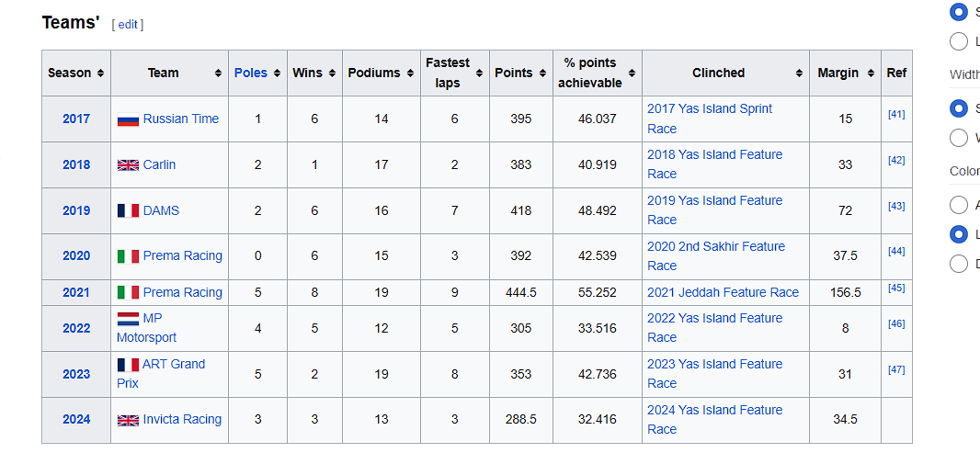Choose the Wide width radio option
Screen dimensions: 980x464
958,138
